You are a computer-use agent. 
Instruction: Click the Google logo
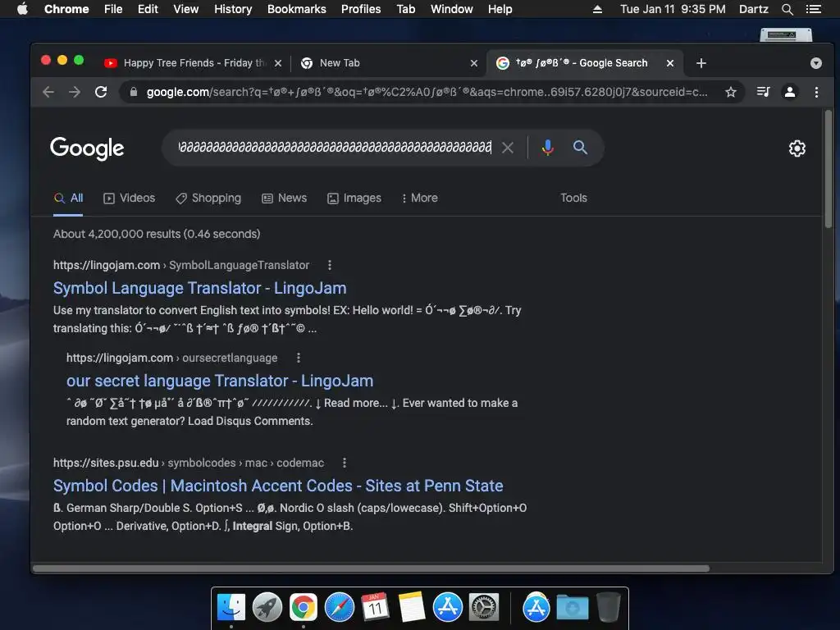87,148
